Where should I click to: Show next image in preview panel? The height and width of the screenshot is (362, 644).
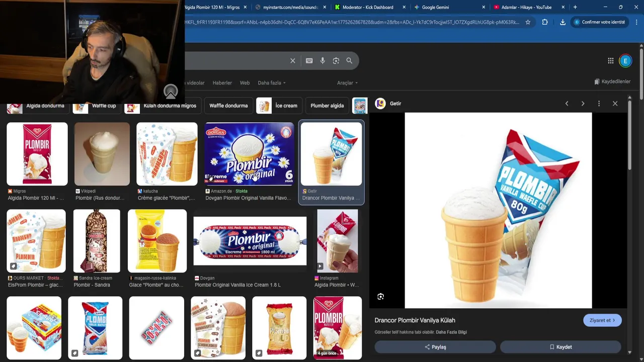[x=583, y=104]
